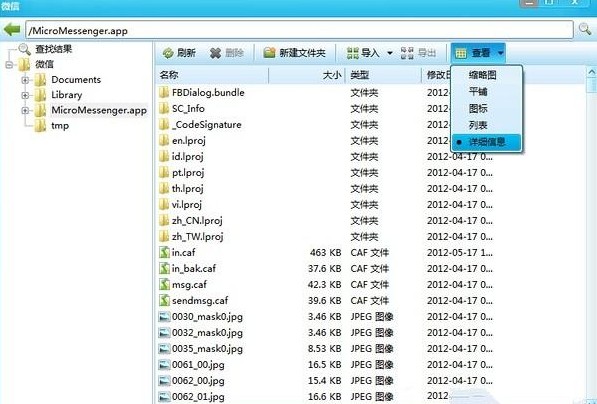
Task: Click the pt.lproj folder icon
Action: [x=164, y=172]
